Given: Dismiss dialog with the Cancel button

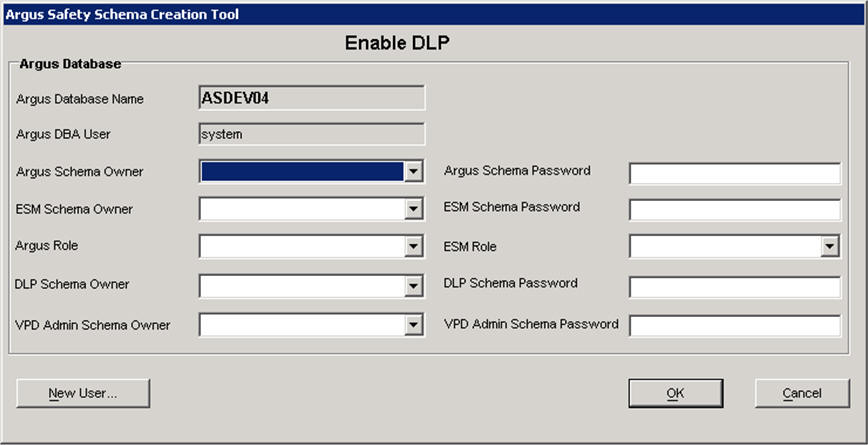Looking at the screenshot, I should pos(802,393).
